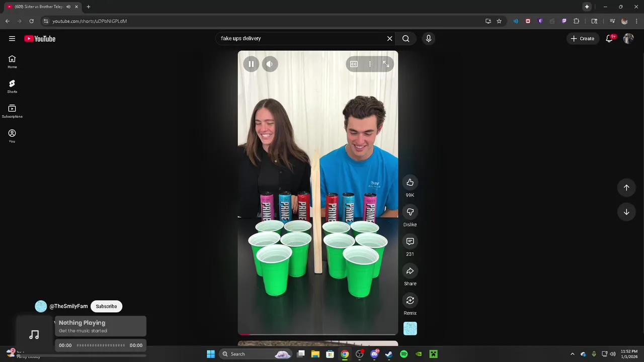Open Shorts in the sidebar
This screenshot has width=644, height=362.
12,86
